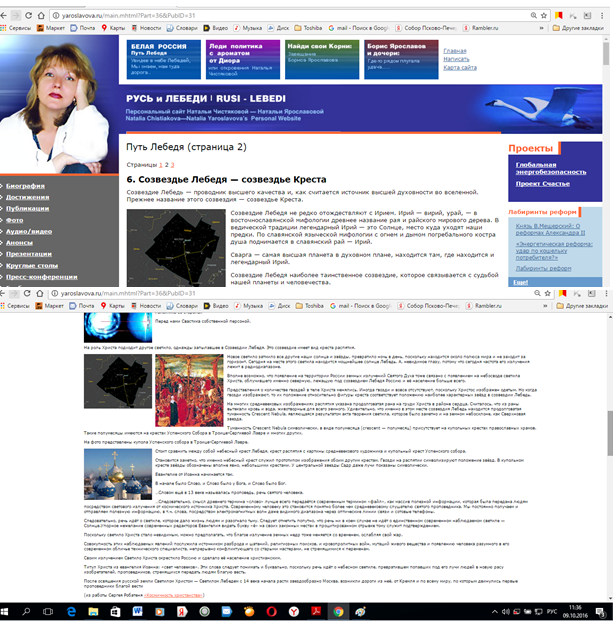Screen dimensions: 613x621
Task: Open the Windows Start menu
Action: pyautogui.click(x=5, y=612)
